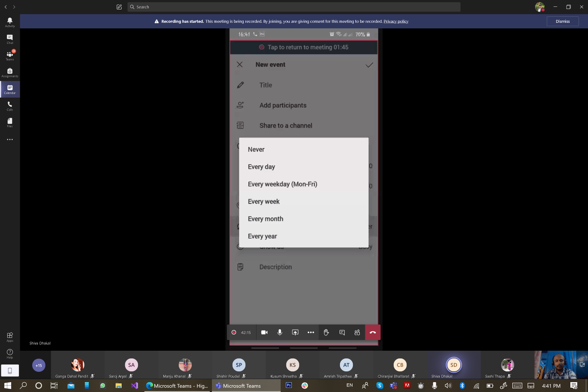Open Chat in the Teams sidebar
This screenshot has height=392, width=588.
(10, 39)
